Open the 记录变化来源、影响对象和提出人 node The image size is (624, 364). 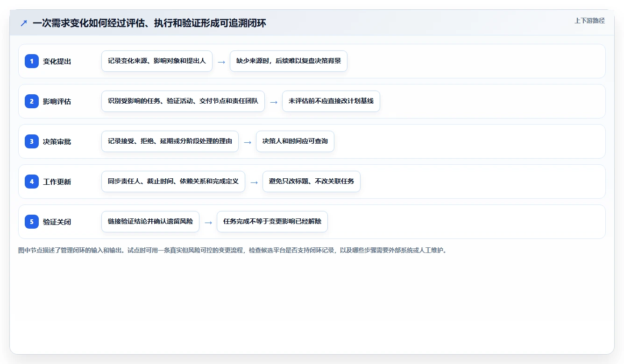click(x=157, y=61)
